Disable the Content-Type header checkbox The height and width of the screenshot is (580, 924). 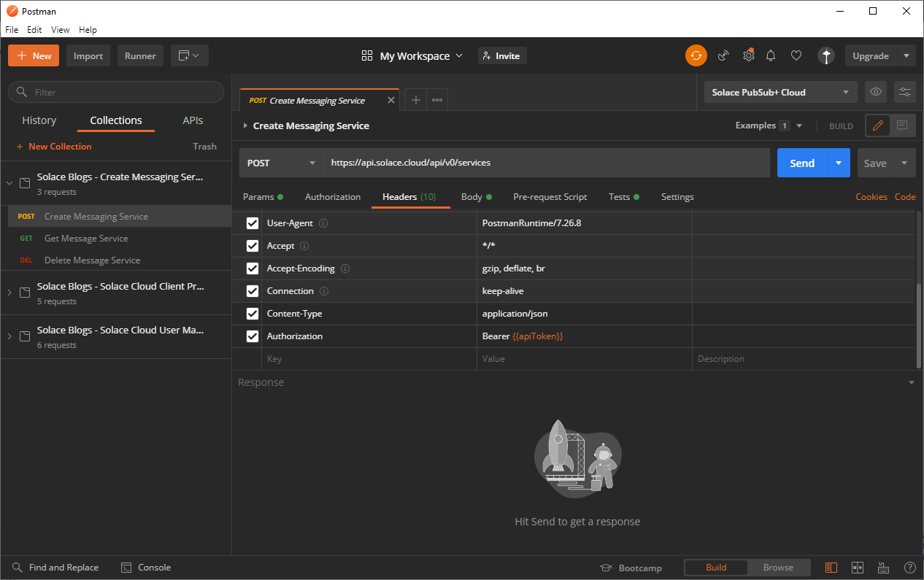pos(253,314)
